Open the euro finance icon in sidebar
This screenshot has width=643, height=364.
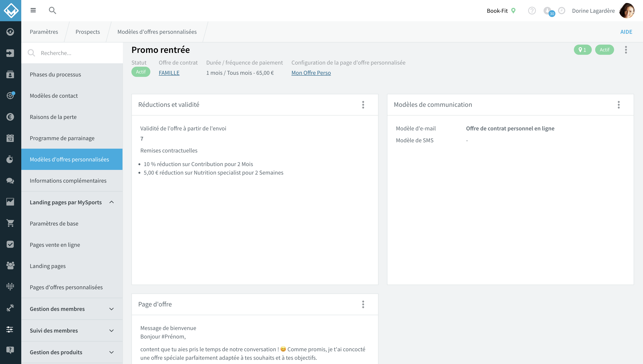pos(10,117)
